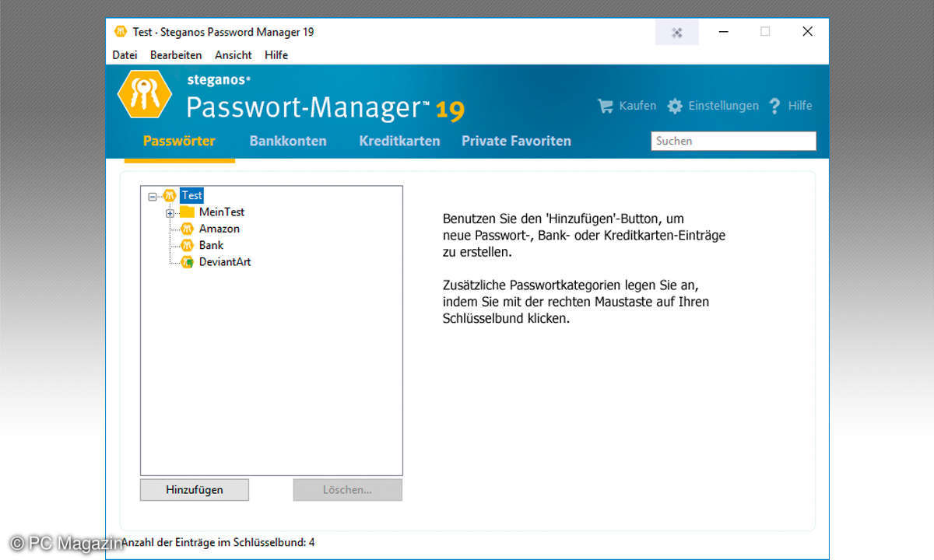The image size is (934, 560).
Task: Open the Hilfe menu in menu bar
Action: pyautogui.click(x=276, y=55)
